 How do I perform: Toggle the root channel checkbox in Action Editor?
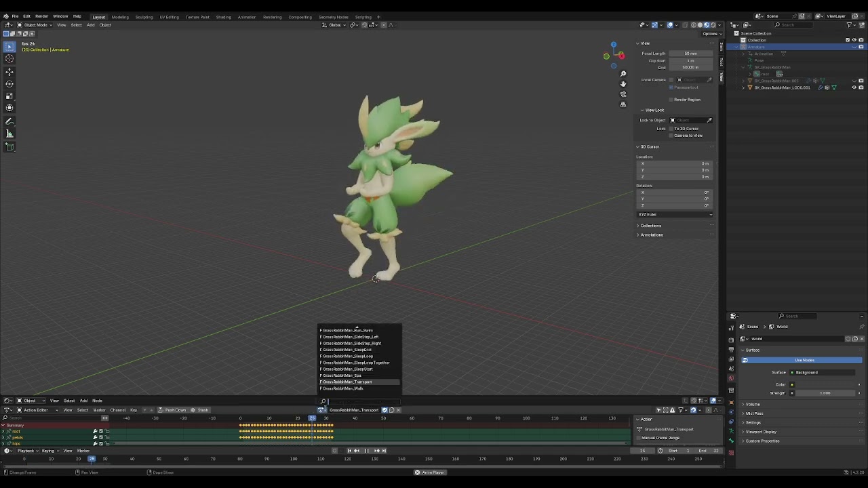pyautogui.click(x=101, y=431)
